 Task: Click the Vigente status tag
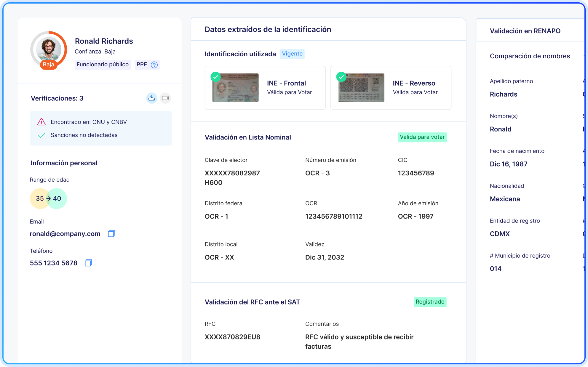(x=292, y=54)
